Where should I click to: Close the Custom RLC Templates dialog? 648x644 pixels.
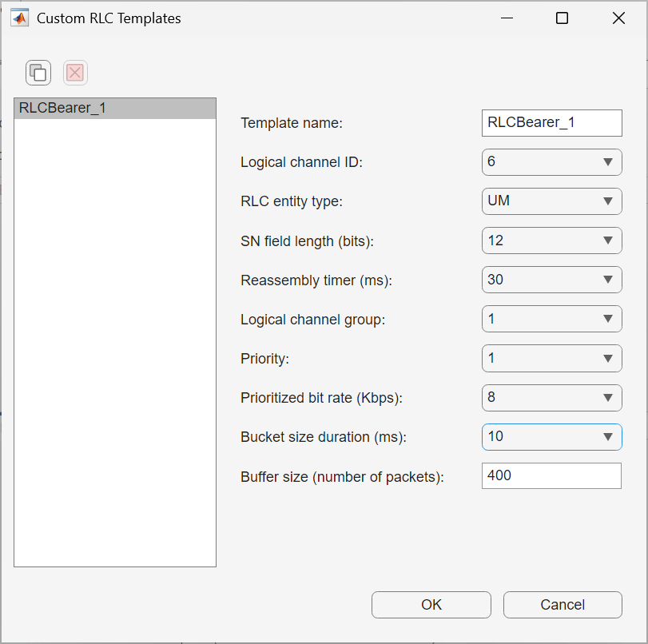pyautogui.click(x=618, y=18)
